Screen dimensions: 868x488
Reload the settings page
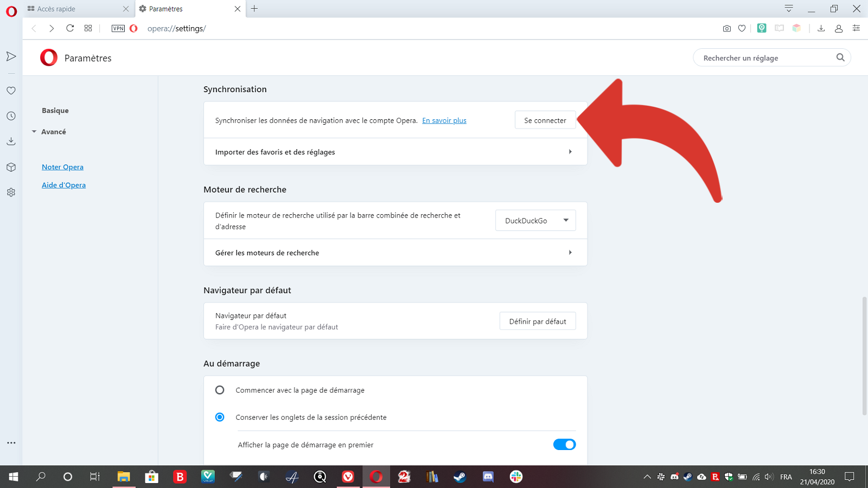click(x=70, y=28)
